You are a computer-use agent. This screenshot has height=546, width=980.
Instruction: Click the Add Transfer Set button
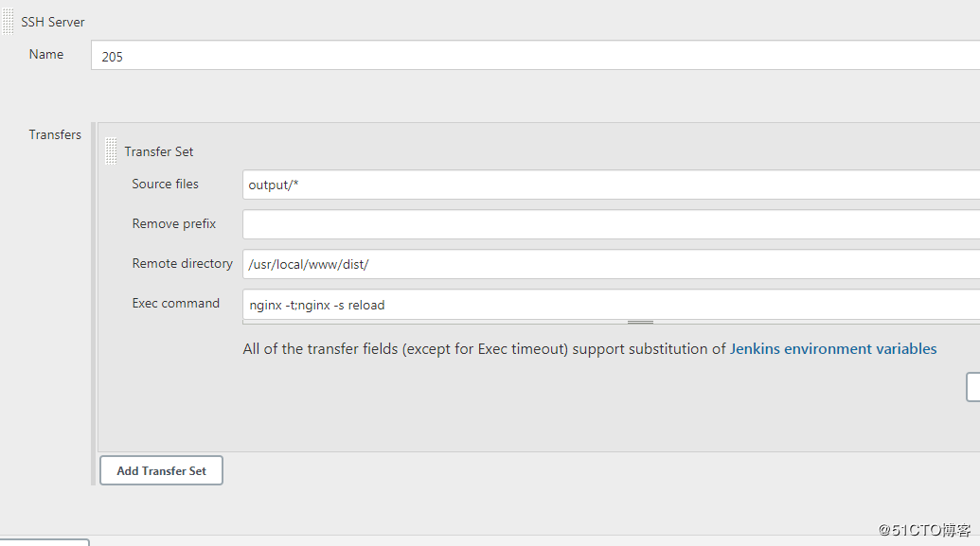(x=161, y=470)
